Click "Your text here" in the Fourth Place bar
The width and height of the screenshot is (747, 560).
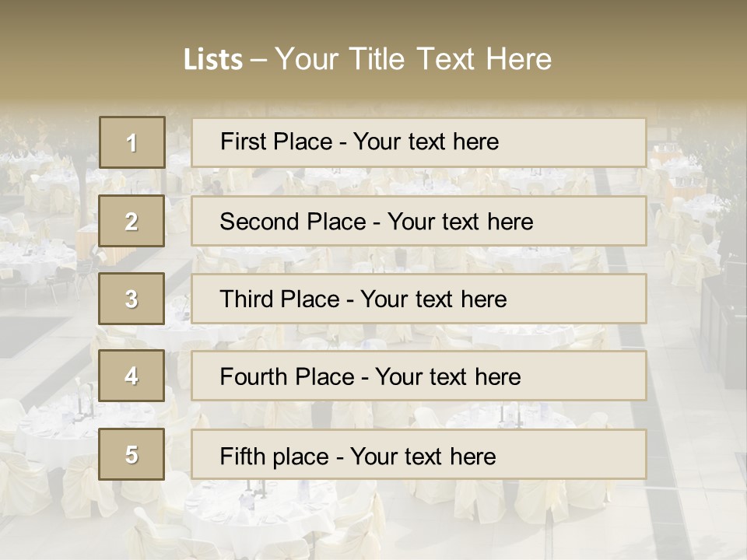click(447, 377)
